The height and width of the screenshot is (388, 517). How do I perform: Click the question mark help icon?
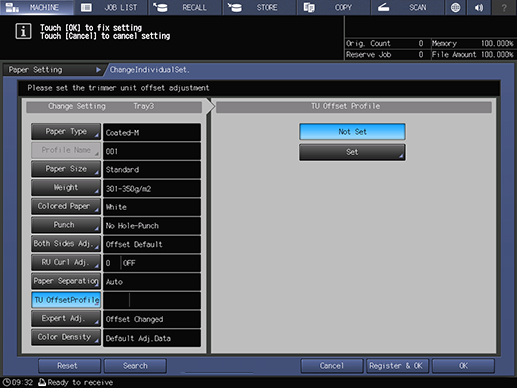504,7
